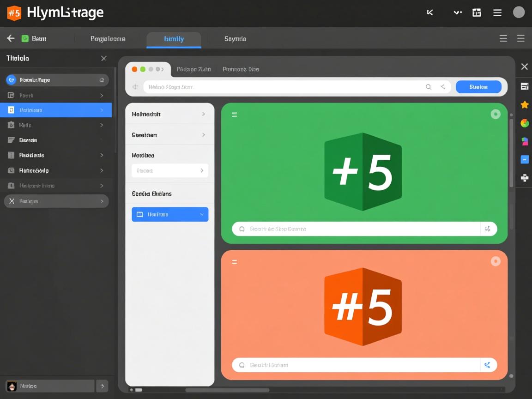Click the back arrow in the top toolbar
The height and width of the screenshot is (399, 532).
10,38
